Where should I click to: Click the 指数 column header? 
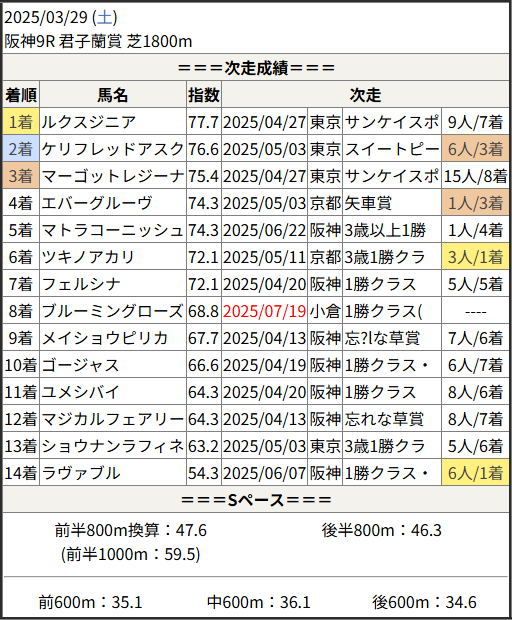pyautogui.click(x=204, y=95)
